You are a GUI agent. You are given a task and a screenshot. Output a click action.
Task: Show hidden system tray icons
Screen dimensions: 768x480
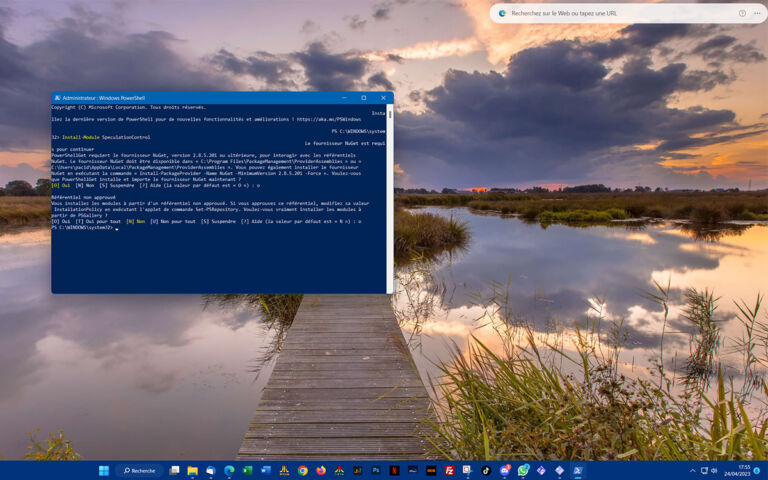693,471
